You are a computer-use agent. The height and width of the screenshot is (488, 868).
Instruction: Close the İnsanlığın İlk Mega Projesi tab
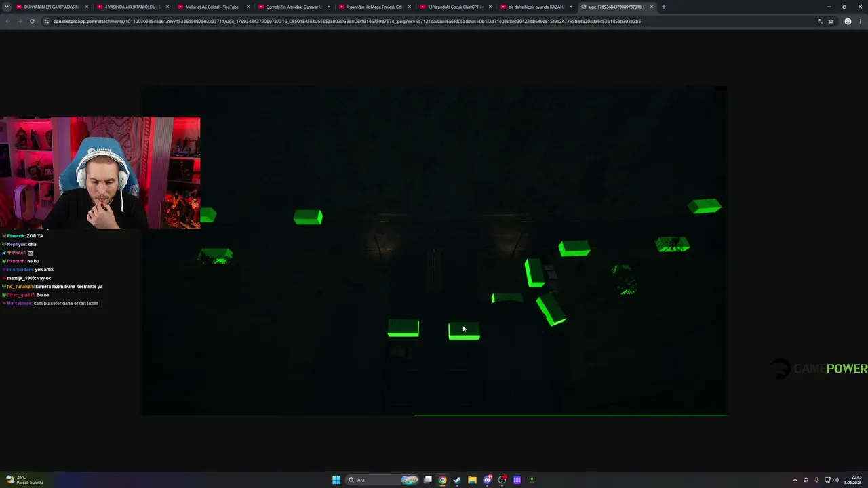409,7
